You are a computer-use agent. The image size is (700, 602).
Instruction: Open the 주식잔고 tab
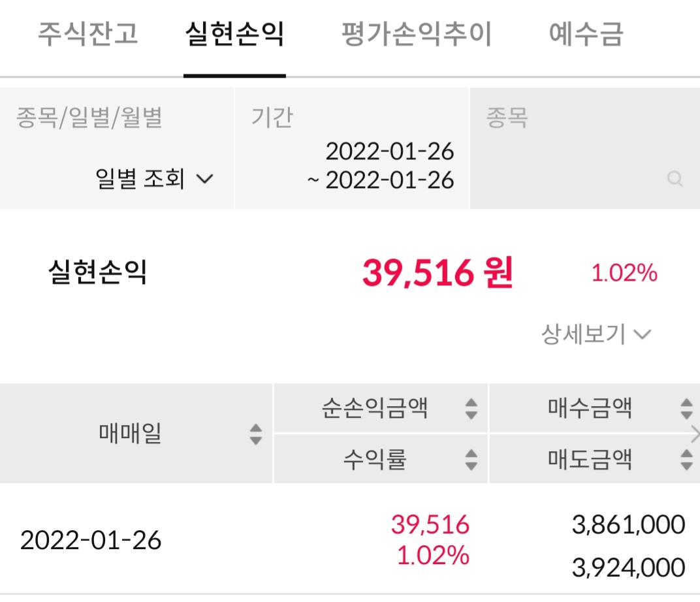coord(87,35)
